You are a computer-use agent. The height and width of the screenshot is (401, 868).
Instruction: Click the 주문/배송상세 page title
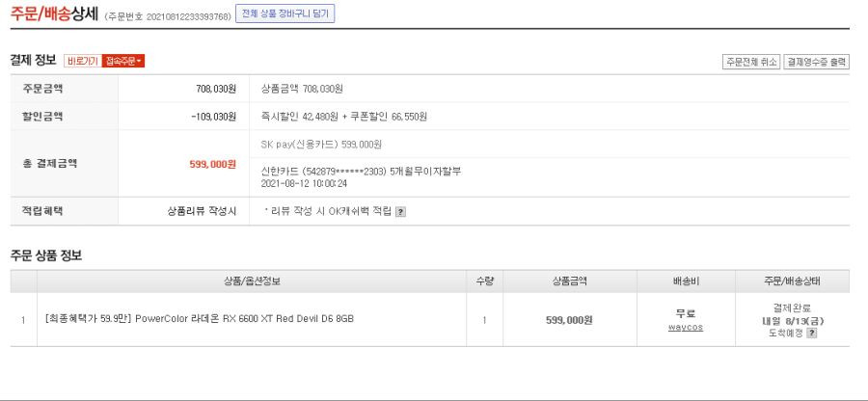(x=54, y=14)
